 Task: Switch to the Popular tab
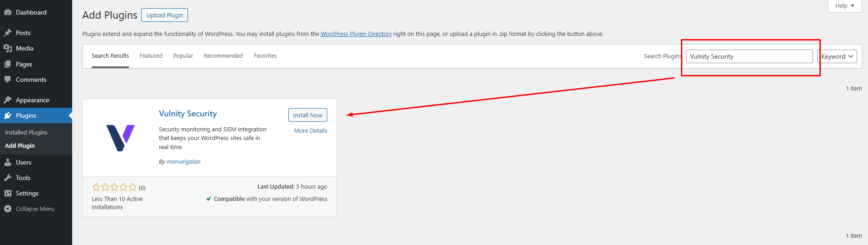pos(183,56)
